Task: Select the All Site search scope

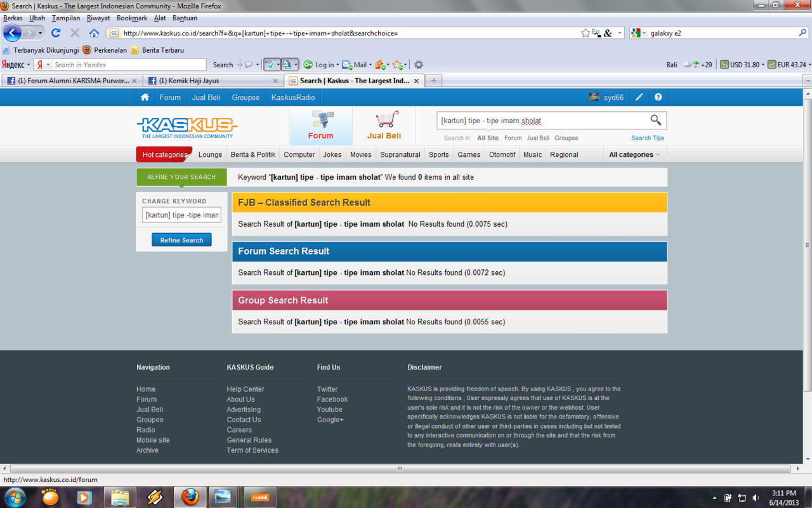Action: pos(488,138)
